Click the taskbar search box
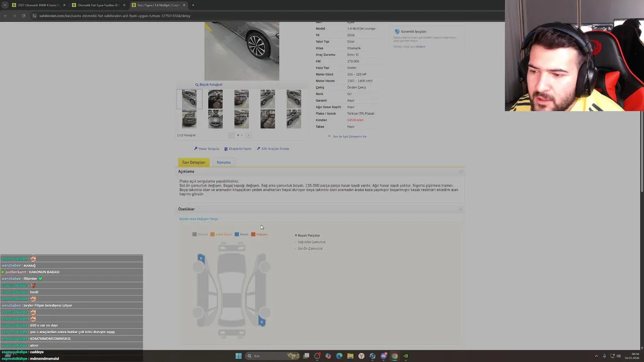 (273, 356)
